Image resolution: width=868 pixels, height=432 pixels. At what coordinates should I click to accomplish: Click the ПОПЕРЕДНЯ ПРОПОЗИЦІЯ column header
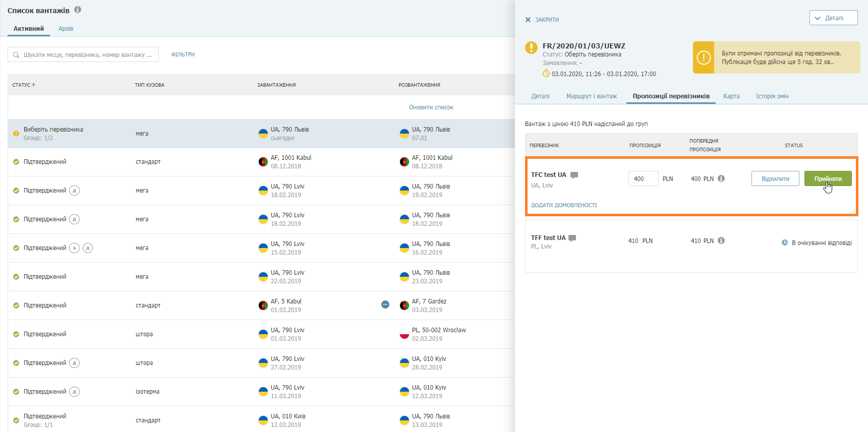pos(705,145)
